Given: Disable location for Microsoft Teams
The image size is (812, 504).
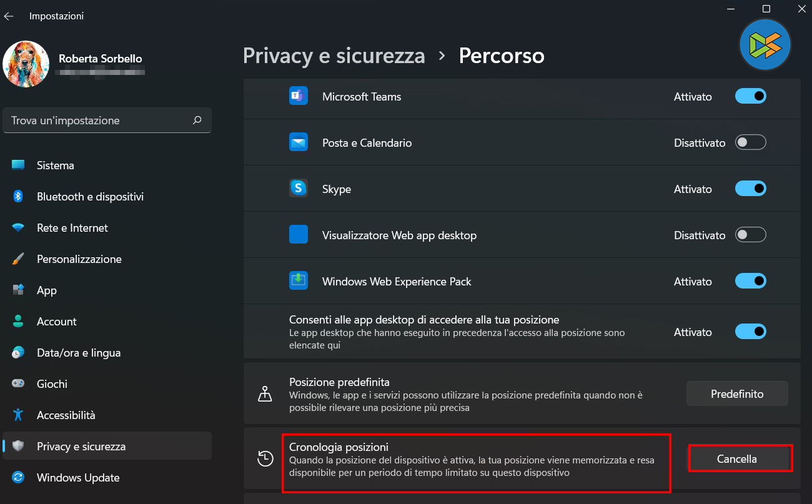Looking at the screenshot, I should [x=750, y=96].
